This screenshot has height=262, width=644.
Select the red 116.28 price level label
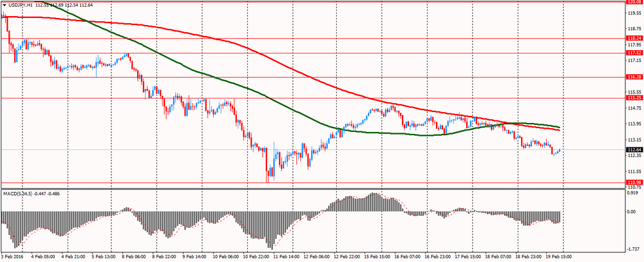pos(635,77)
